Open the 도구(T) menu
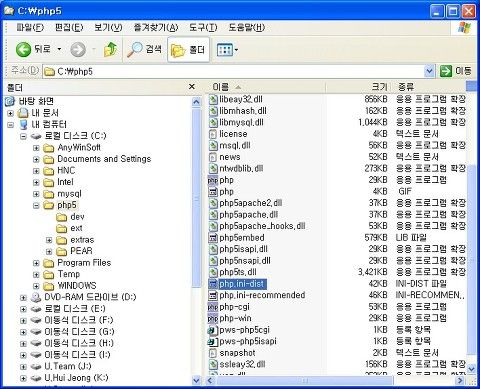The height and width of the screenshot is (389, 480). 203,27
